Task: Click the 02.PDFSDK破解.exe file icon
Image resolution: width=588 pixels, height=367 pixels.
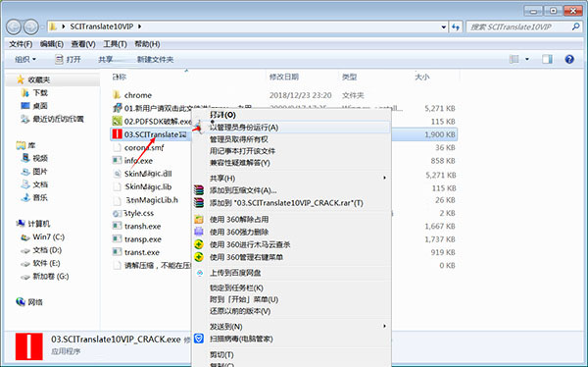Action: (117, 121)
